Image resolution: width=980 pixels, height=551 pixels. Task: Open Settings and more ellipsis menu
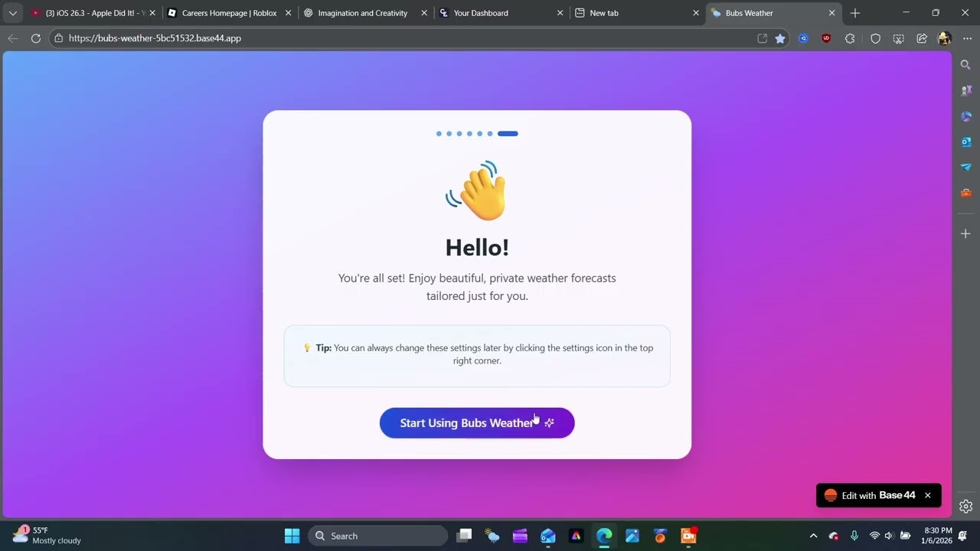967,38
